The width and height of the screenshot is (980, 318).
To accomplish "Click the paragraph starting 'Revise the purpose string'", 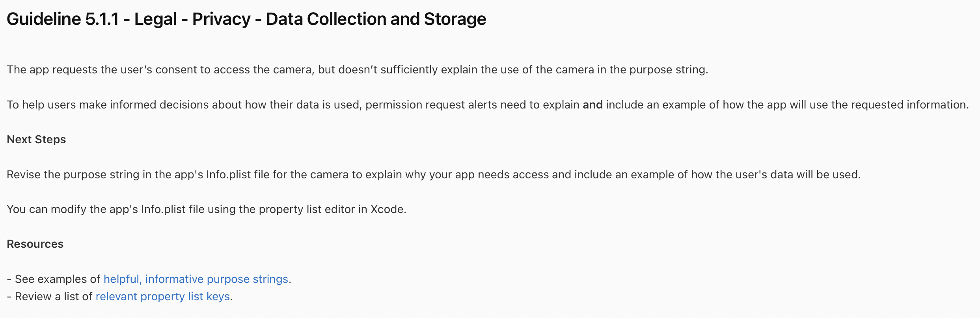I will point(434,174).
